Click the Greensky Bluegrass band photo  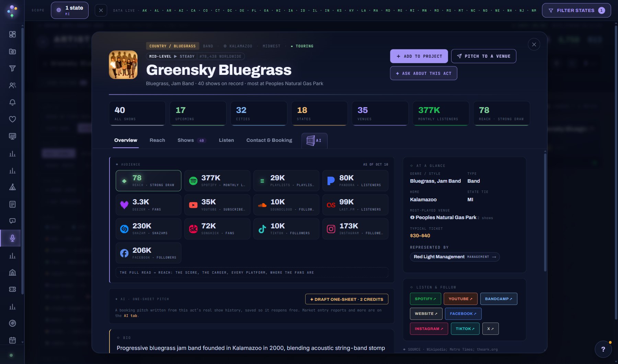[x=123, y=65]
